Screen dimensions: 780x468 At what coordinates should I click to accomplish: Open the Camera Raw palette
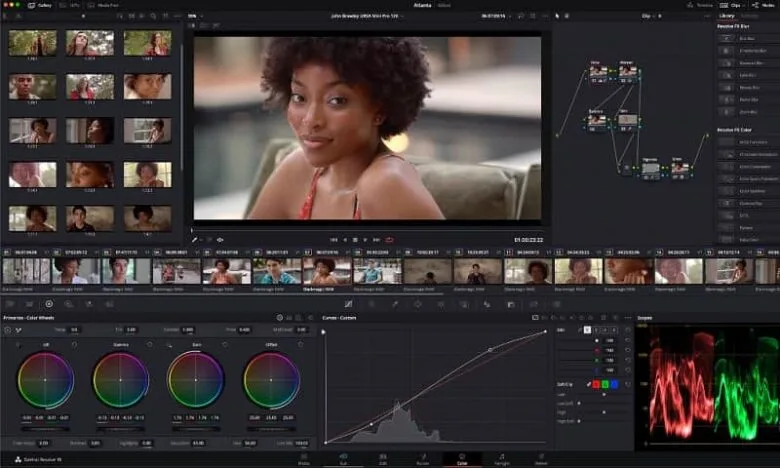pyautogui.click(x=10, y=304)
